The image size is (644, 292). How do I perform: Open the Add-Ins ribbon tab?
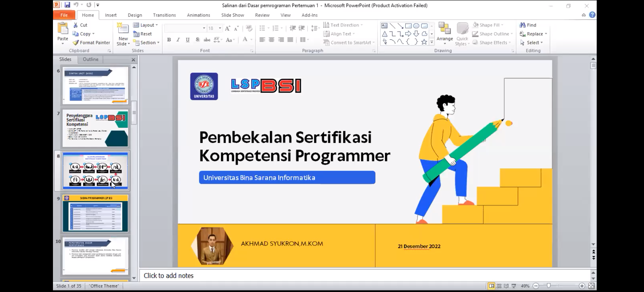pyautogui.click(x=310, y=15)
